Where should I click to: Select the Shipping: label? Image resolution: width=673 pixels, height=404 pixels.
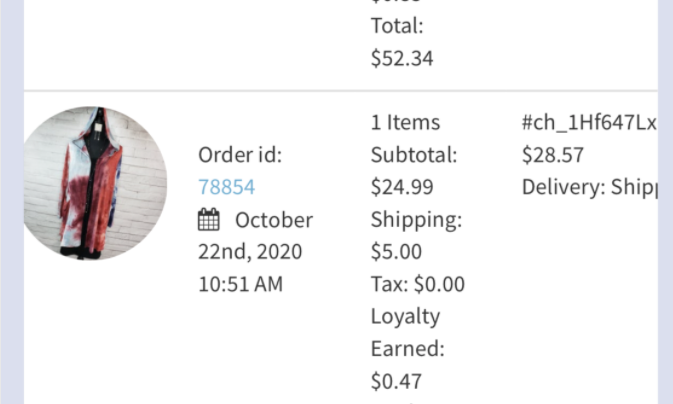[416, 220]
